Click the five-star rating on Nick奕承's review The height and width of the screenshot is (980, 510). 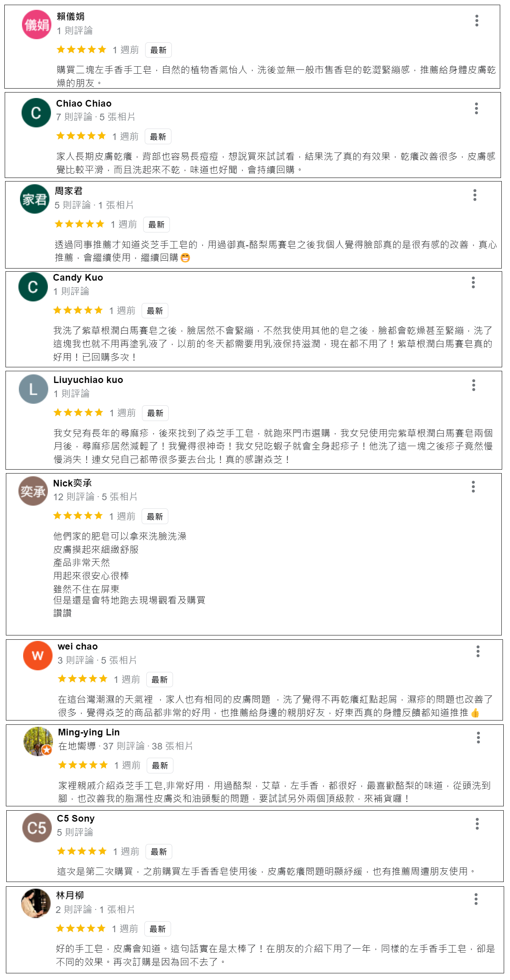coord(78,515)
